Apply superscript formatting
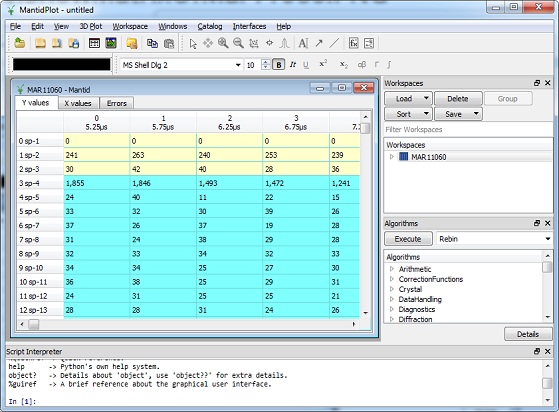This screenshot has width=559, height=412. point(323,64)
